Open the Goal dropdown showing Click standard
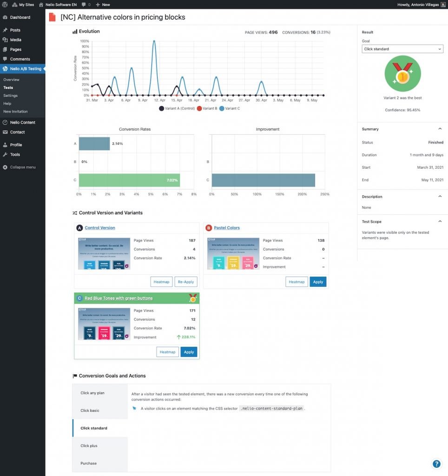 (x=402, y=49)
